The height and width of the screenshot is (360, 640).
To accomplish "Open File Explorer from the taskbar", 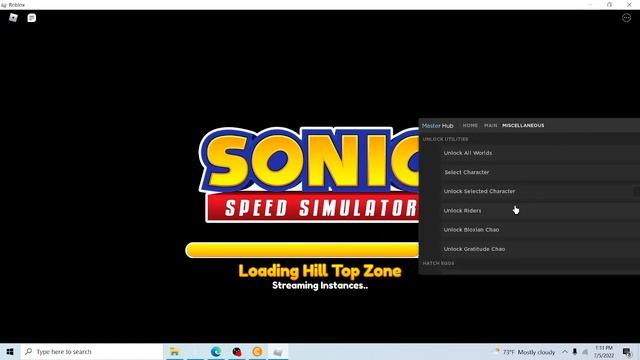I will point(175,351).
